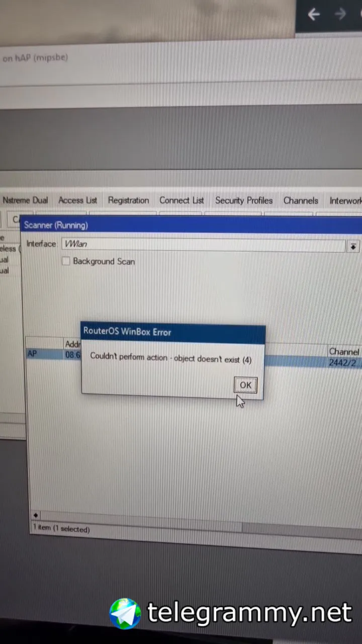Click the Address column header in scanner
The image size is (362, 644).
pyautogui.click(x=73, y=344)
